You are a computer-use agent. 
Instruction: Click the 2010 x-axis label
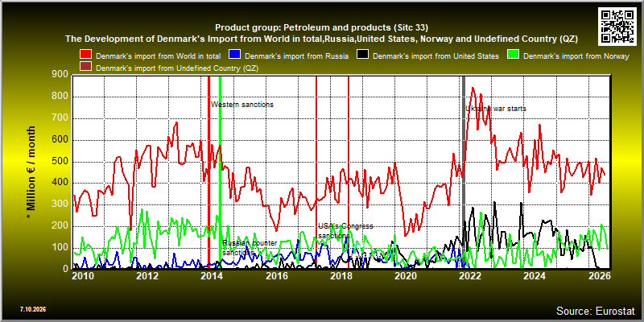point(83,275)
